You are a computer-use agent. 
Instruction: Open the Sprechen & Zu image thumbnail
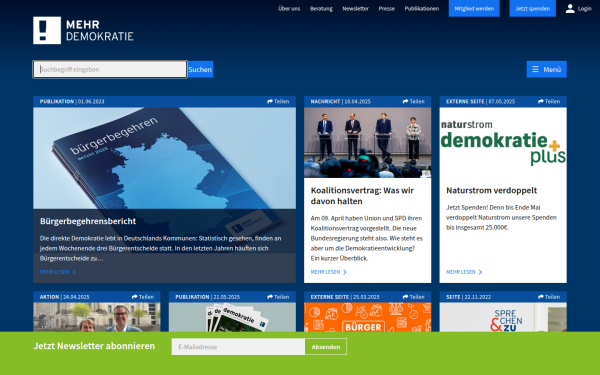[503, 317]
